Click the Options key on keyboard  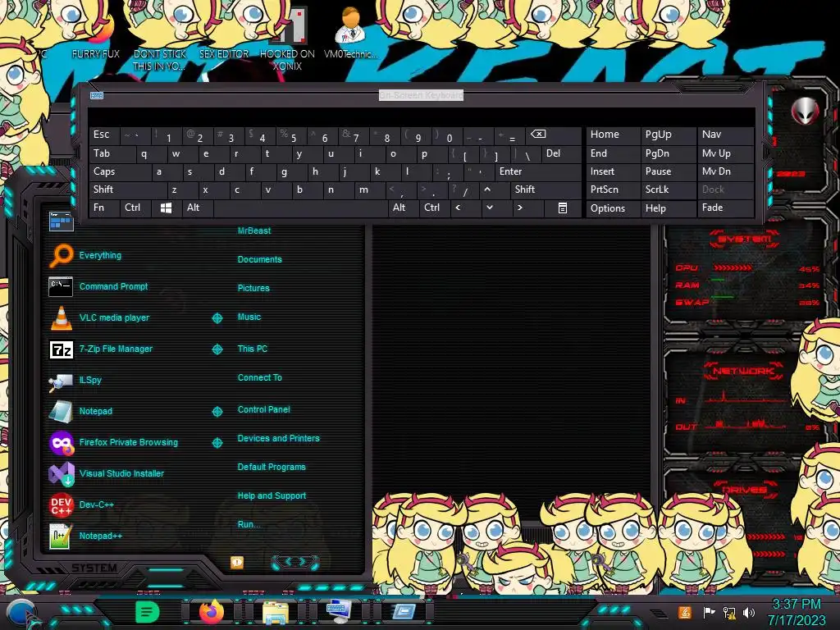[x=614, y=208]
